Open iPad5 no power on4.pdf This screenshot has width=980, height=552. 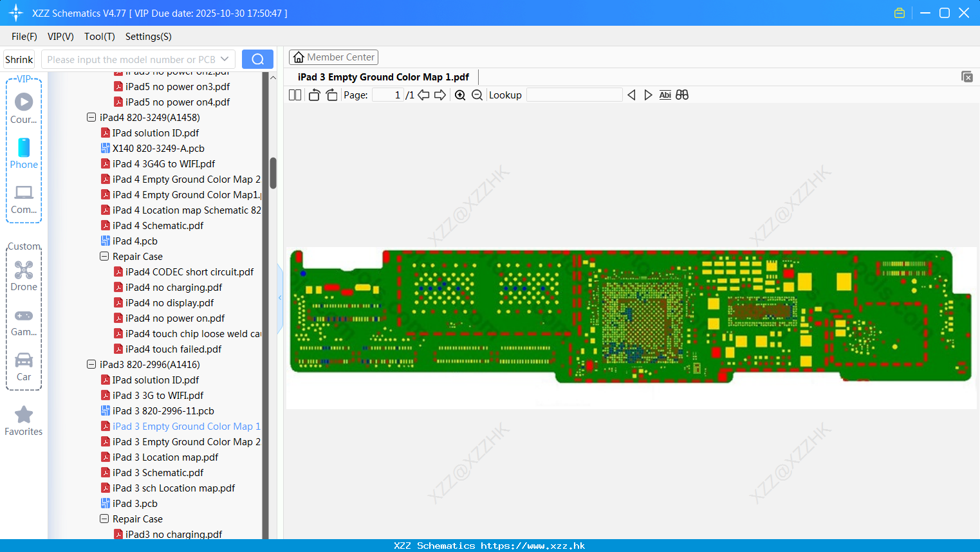click(x=178, y=102)
